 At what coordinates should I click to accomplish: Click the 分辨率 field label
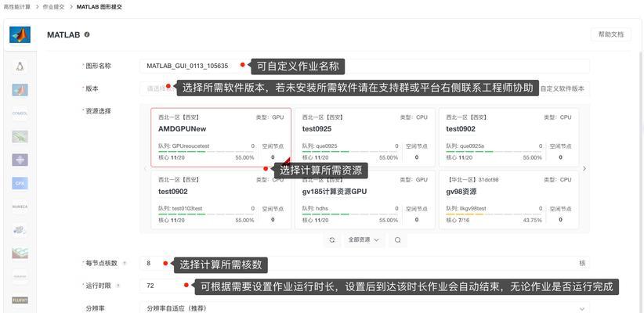(x=95, y=308)
